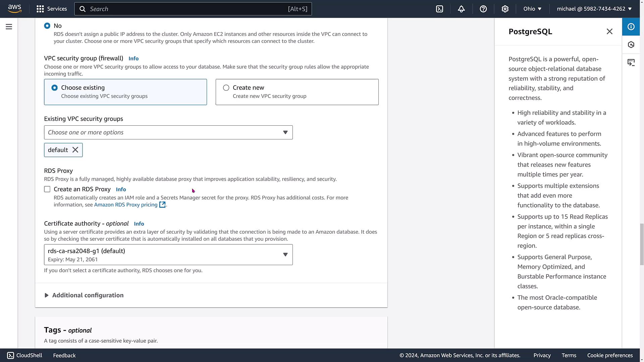The height and width of the screenshot is (362, 644).
Task: Open the notifications bell
Action: pyautogui.click(x=461, y=9)
